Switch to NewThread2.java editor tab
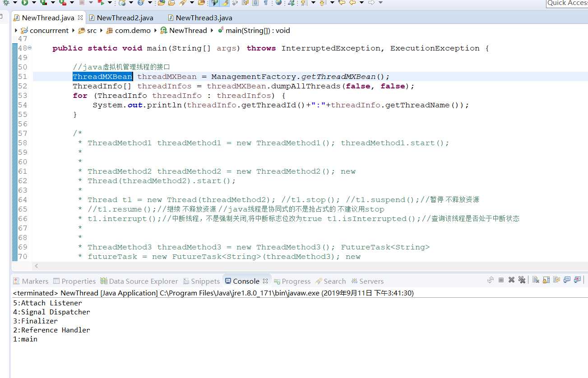588x378 pixels. tap(121, 18)
